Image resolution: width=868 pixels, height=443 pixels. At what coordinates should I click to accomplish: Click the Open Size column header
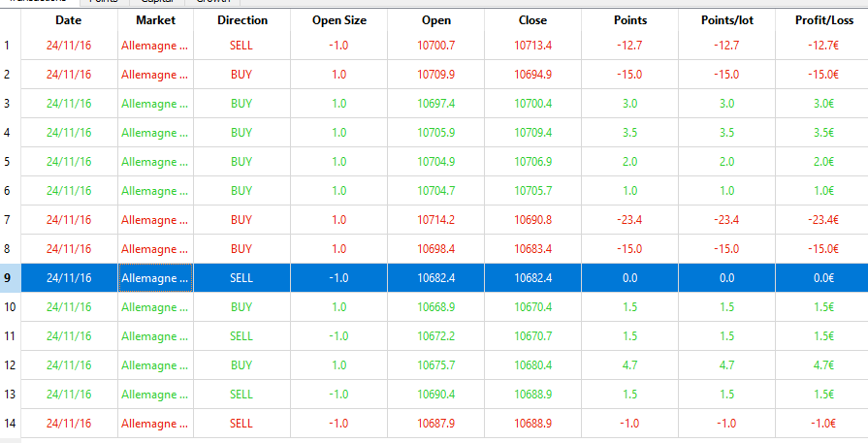pos(338,20)
